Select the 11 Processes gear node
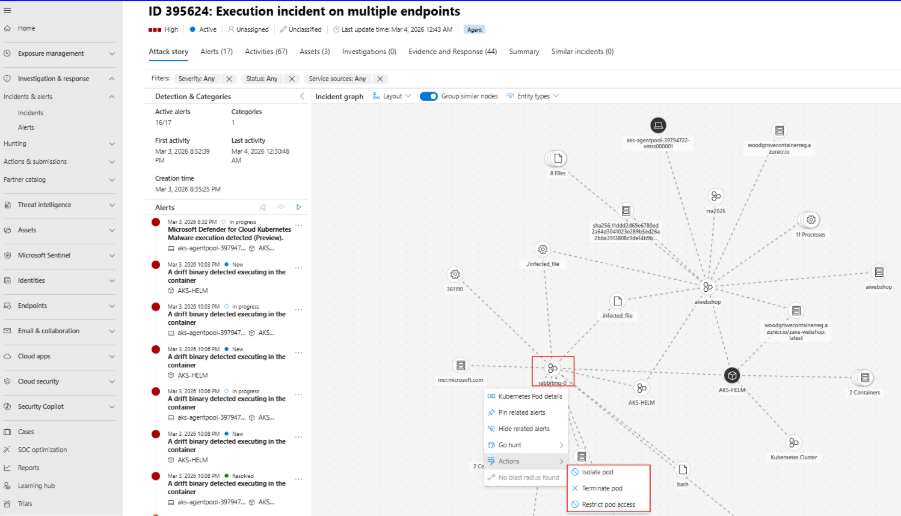The height and width of the screenshot is (516, 901). [810, 220]
